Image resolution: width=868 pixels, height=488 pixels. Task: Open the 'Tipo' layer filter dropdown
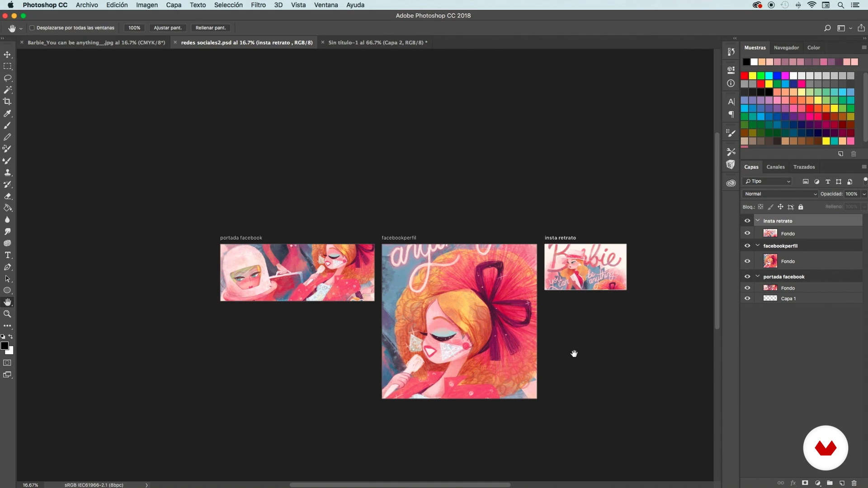767,182
